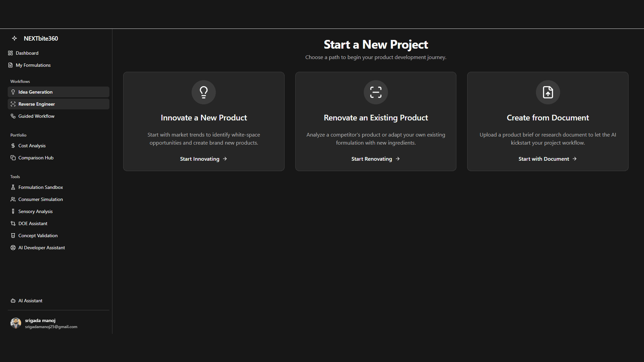Select the DOE Assistant icon
Viewport: 644px width, 362px height.
[x=13, y=223]
